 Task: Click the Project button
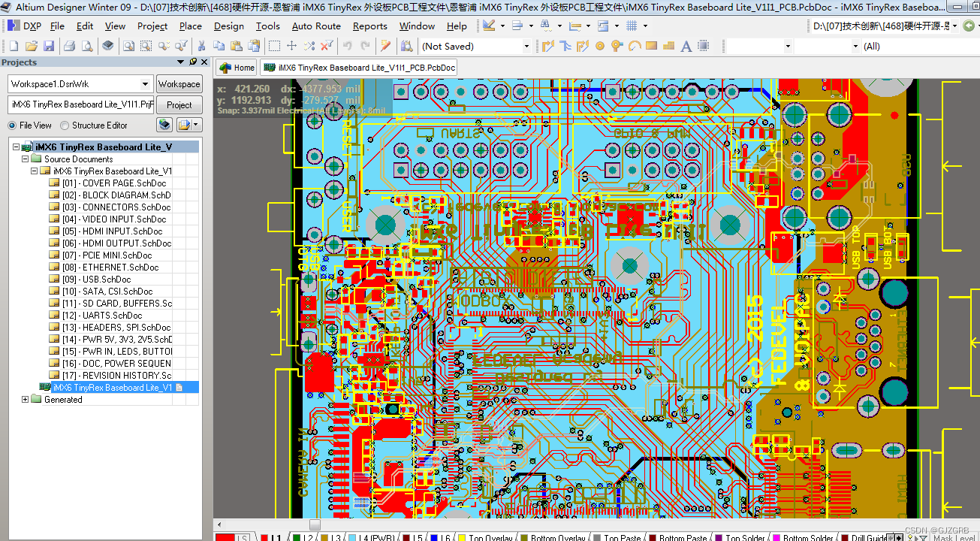tap(179, 104)
